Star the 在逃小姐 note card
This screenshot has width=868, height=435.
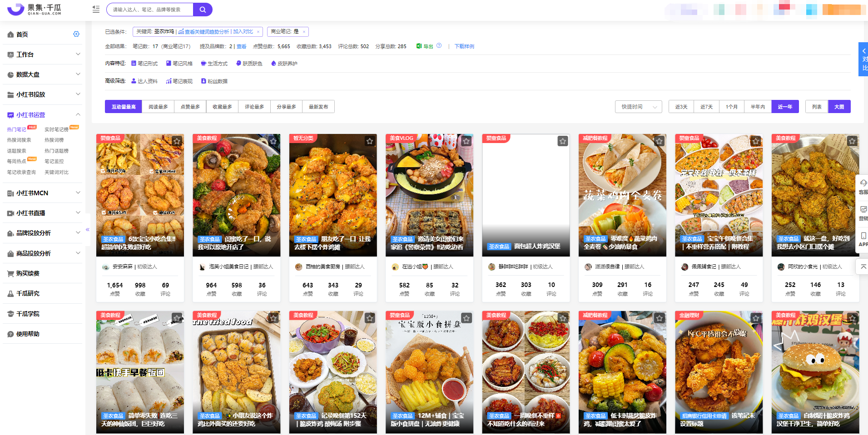(x=466, y=141)
